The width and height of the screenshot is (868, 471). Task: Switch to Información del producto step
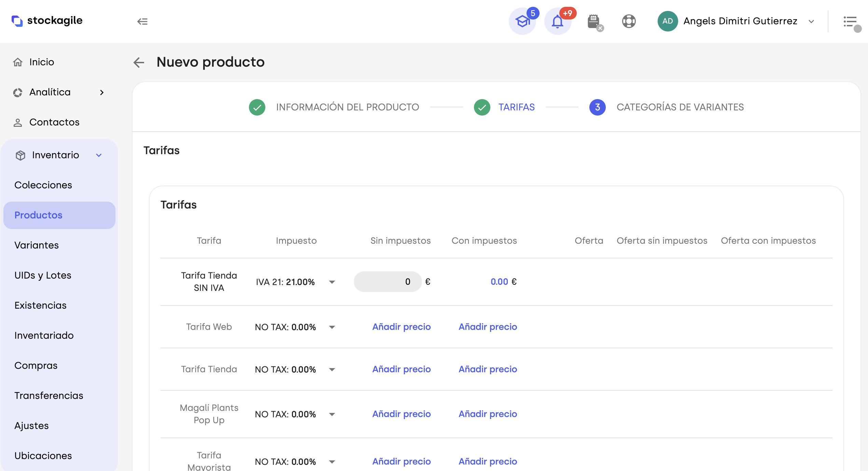point(348,107)
